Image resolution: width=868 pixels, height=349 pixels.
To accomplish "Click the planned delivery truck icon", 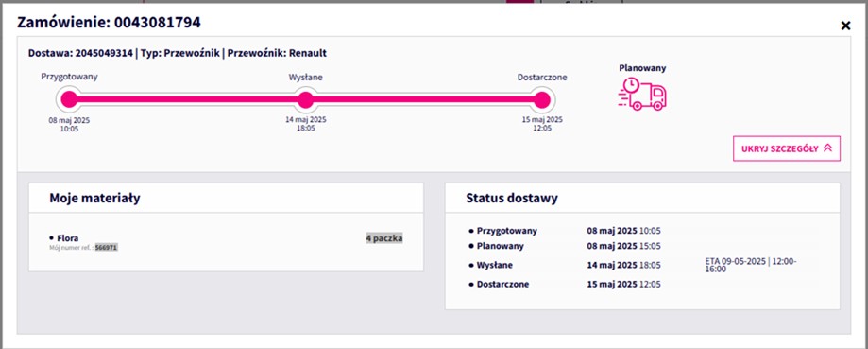I will pos(642,94).
